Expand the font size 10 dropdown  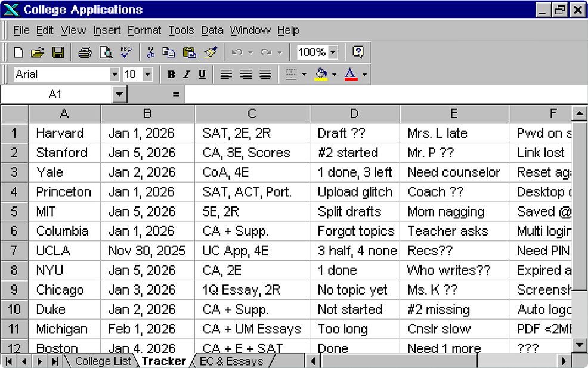[x=147, y=75]
